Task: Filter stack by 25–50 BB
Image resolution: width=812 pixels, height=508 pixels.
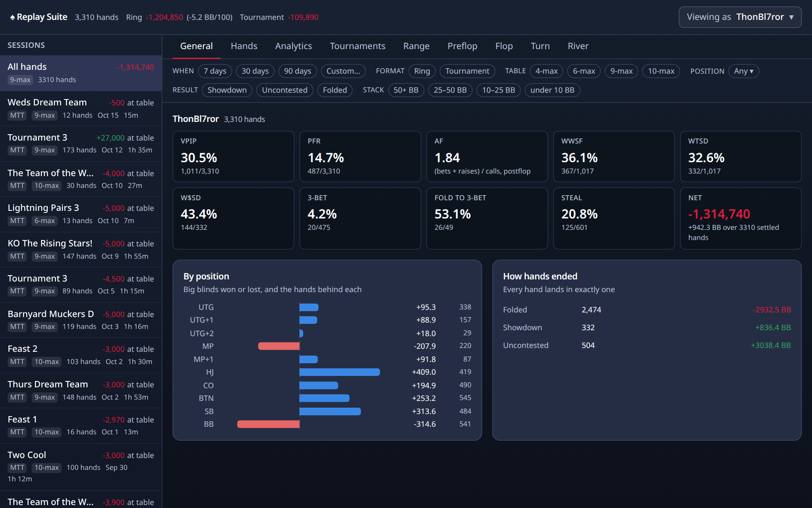Action: click(x=450, y=90)
